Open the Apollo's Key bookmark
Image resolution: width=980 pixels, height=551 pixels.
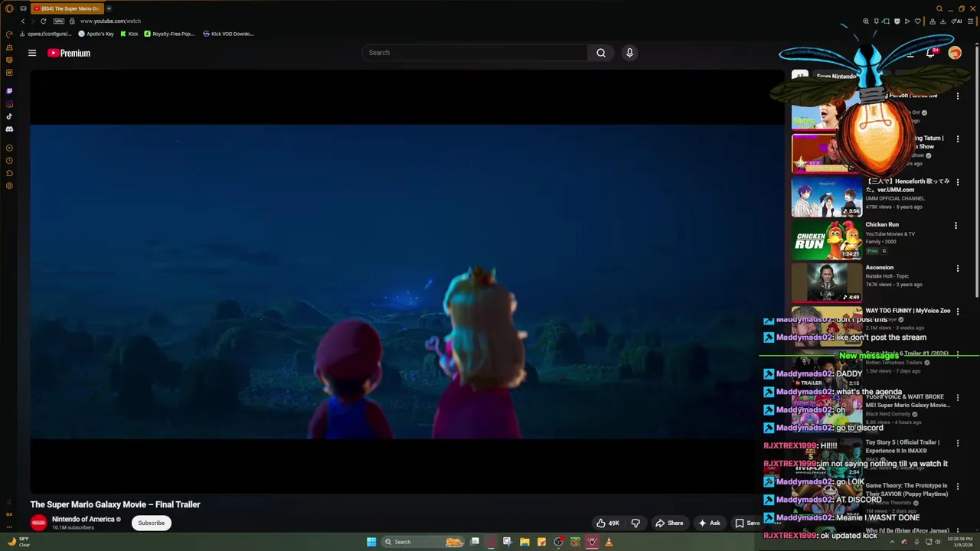96,34
